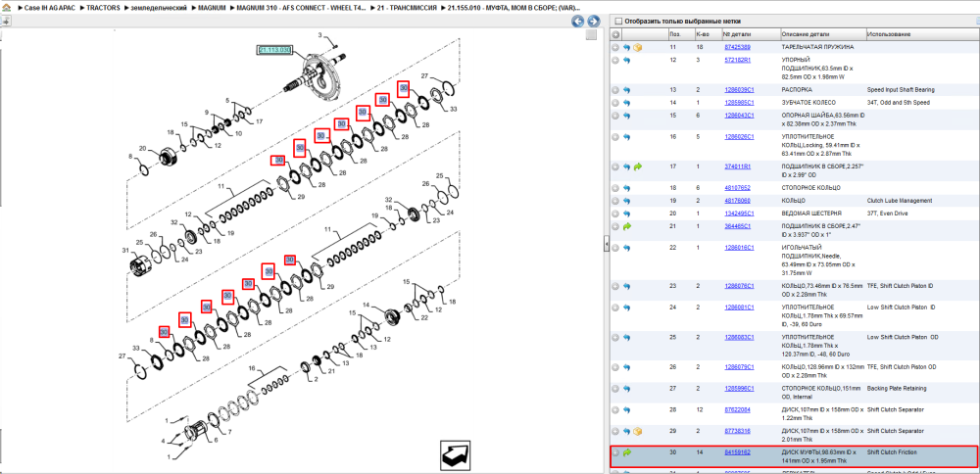Screen dimensions: 980x474
Task: Click callout 14 next to gear in diagram
Action: click(x=367, y=306)
